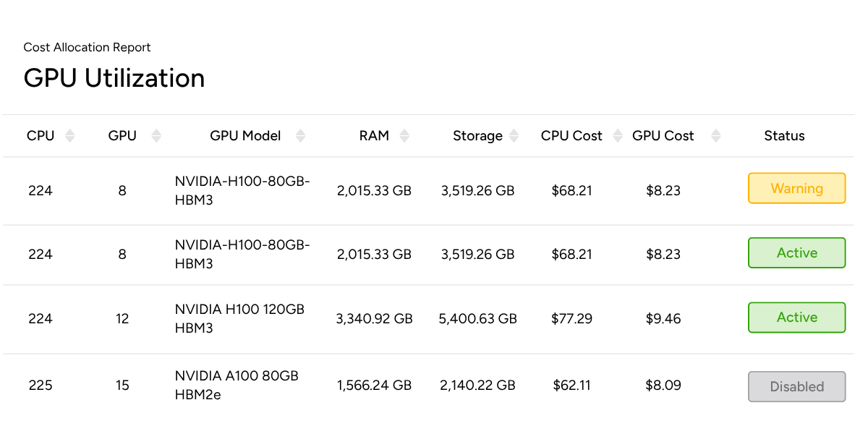Sort by GPU Cost sort arrows
Screen dimensions: 868x434
pyautogui.click(x=716, y=136)
